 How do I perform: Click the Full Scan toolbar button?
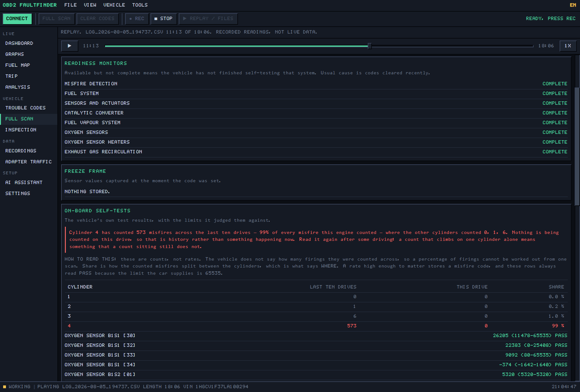point(56,19)
